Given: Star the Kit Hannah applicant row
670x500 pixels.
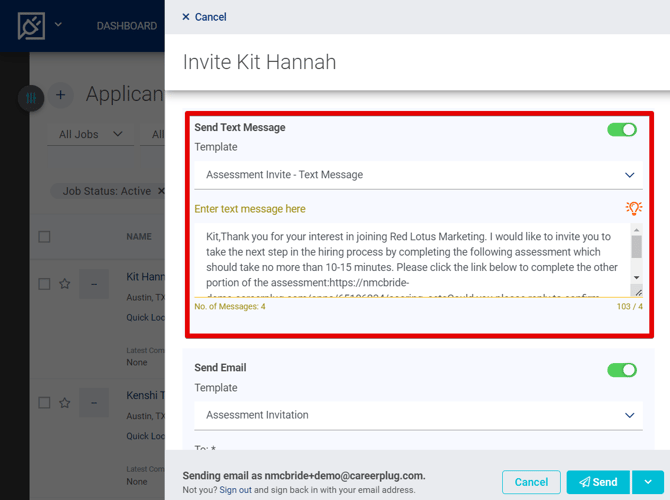Looking at the screenshot, I should (65, 284).
